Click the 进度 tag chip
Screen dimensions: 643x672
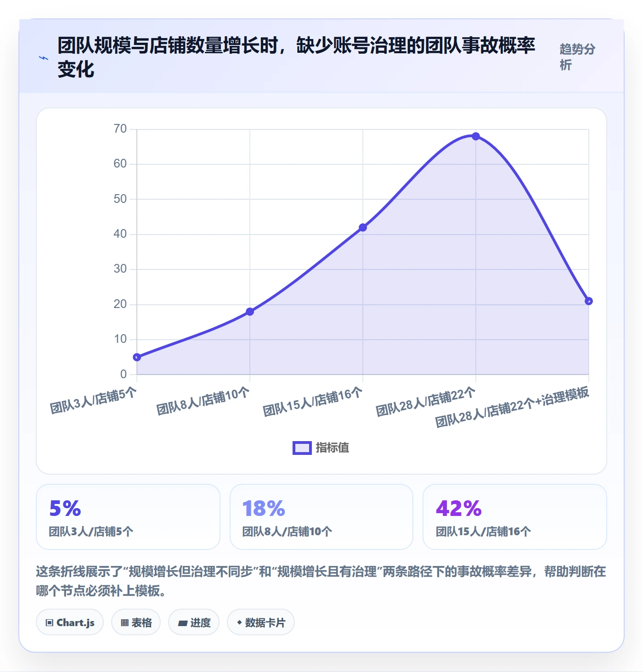(x=194, y=622)
